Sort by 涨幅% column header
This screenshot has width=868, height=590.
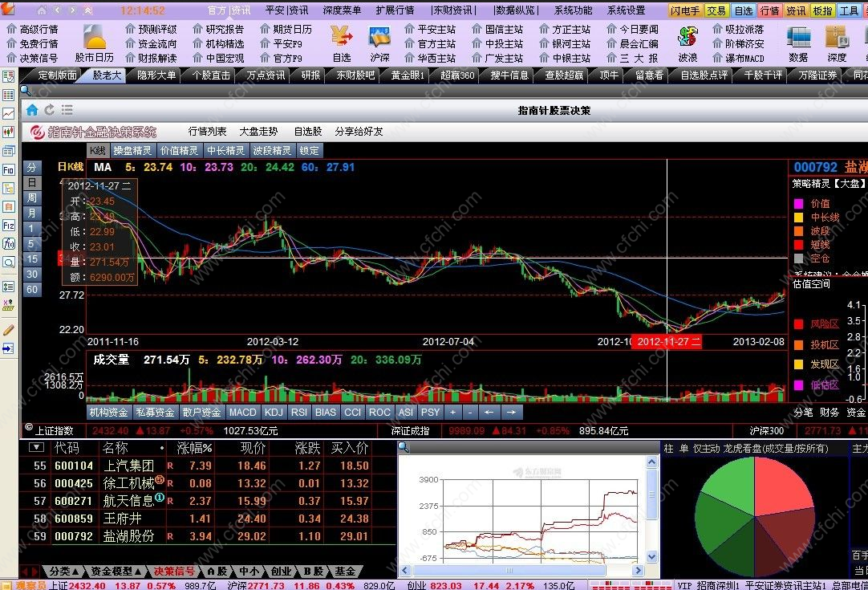click(x=194, y=448)
